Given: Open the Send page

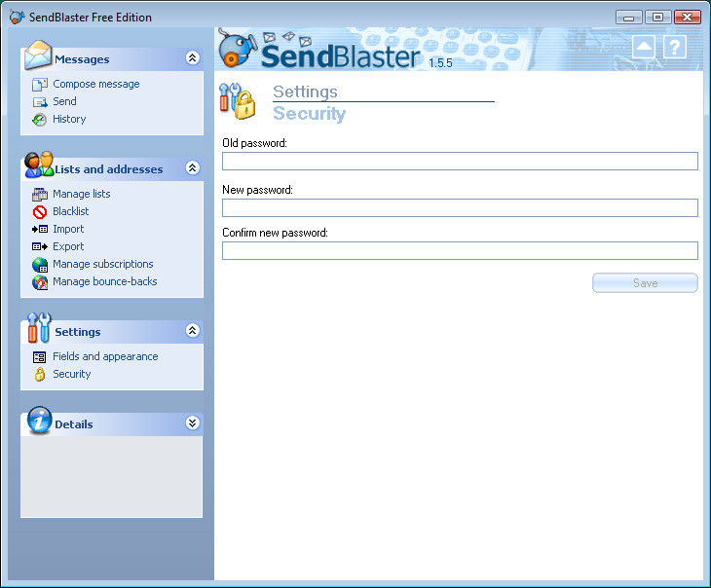Looking at the screenshot, I should point(64,101).
